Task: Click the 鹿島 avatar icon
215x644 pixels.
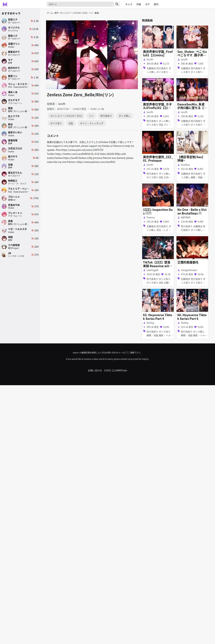Action: pos(4,110)
